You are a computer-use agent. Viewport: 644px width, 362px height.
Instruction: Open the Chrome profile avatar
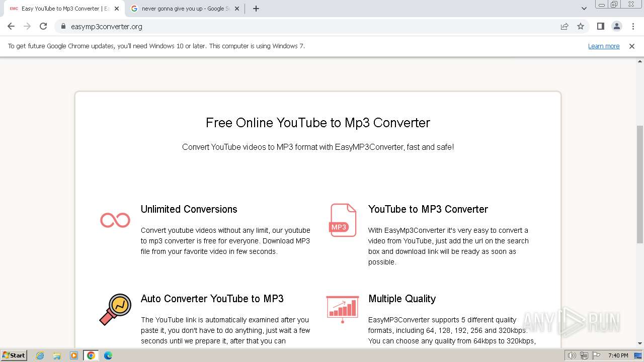point(616,26)
